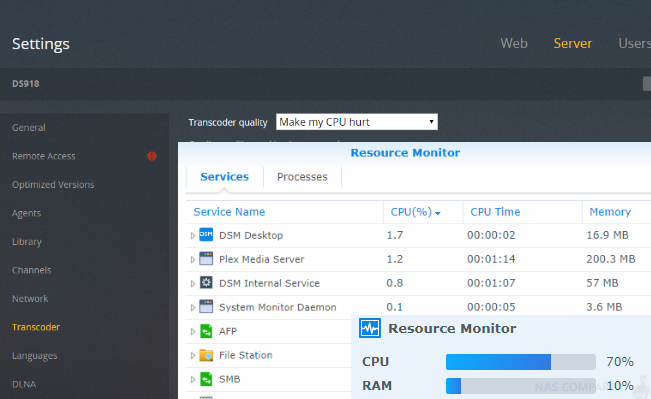Click the 00:01:14 CPU time value
The image size is (651, 399).
point(491,259)
